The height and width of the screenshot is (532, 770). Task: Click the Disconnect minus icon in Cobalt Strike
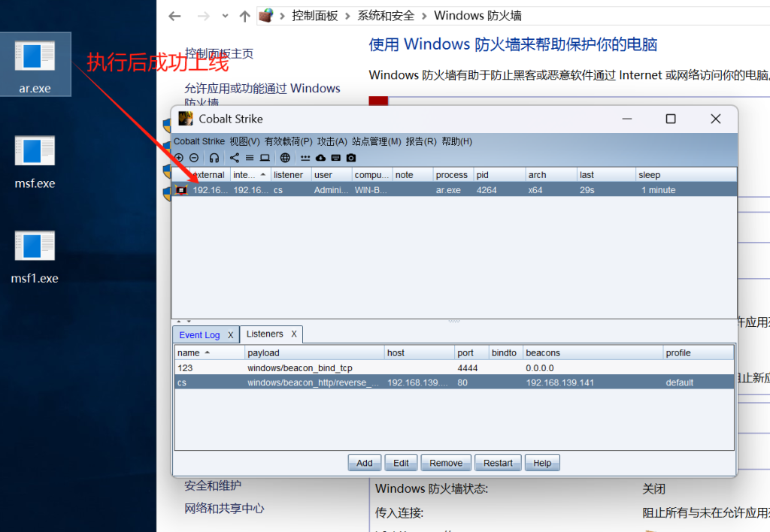point(194,158)
